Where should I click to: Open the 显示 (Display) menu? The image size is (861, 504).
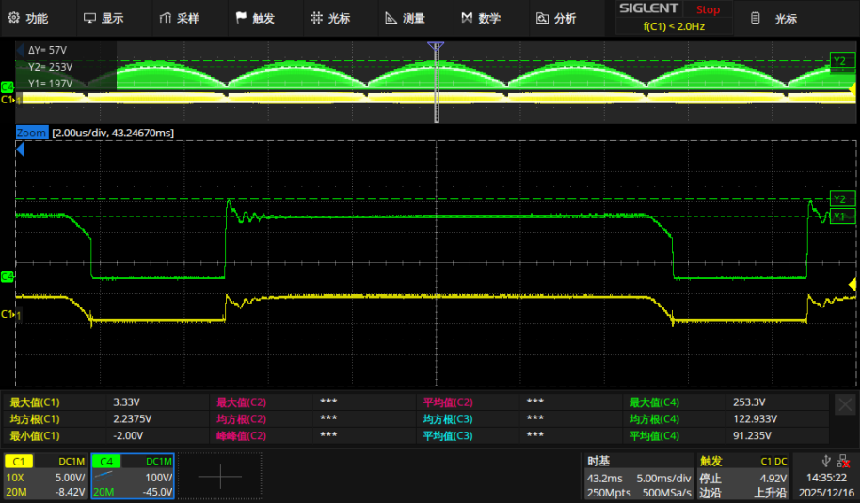(x=104, y=18)
